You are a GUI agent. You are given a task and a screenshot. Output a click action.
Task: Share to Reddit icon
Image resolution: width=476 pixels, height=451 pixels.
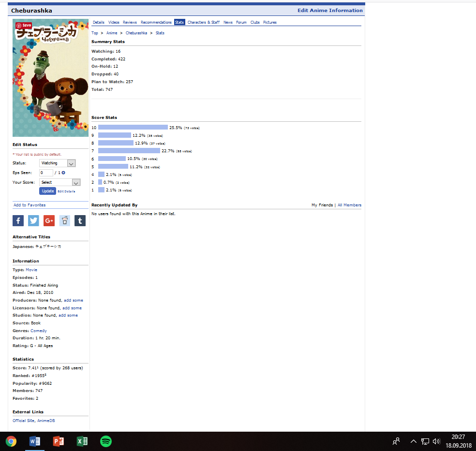pos(64,220)
